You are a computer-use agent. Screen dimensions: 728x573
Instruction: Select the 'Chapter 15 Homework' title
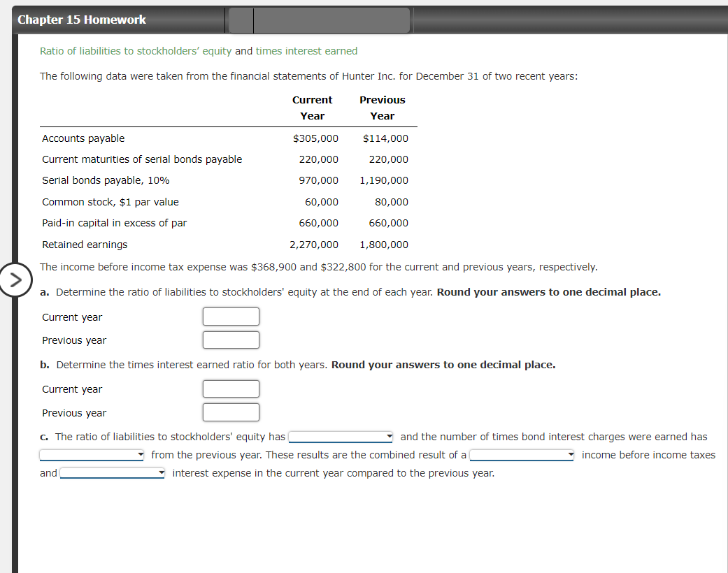[x=82, y=20]
